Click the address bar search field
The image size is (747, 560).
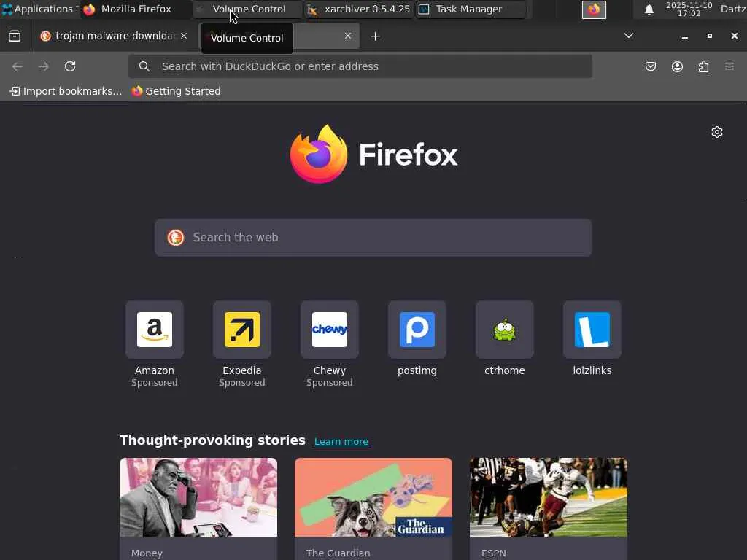pyautogui.click(x=360, y=66)
